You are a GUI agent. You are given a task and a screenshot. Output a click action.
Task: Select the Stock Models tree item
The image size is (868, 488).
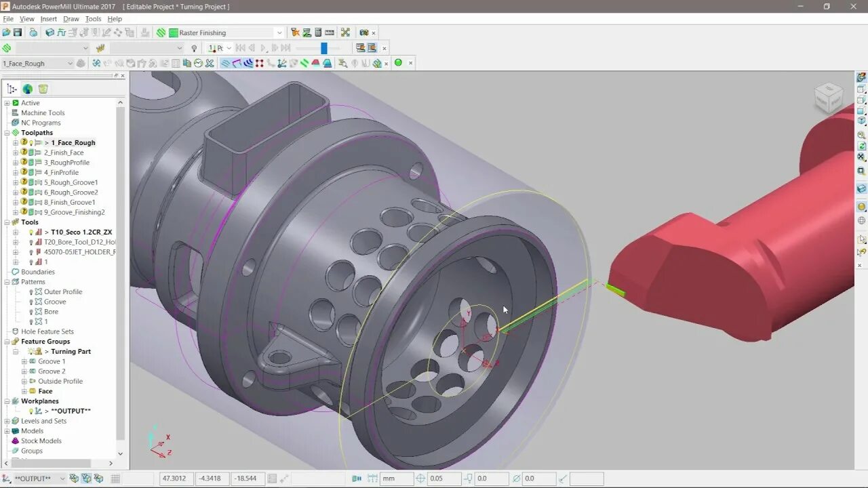41,441
